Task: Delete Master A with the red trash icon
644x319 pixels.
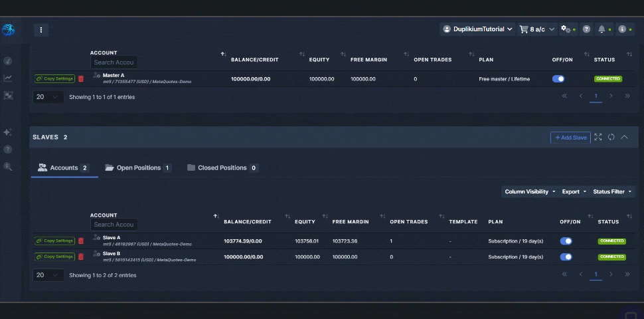Action: [x=81, y=78]
